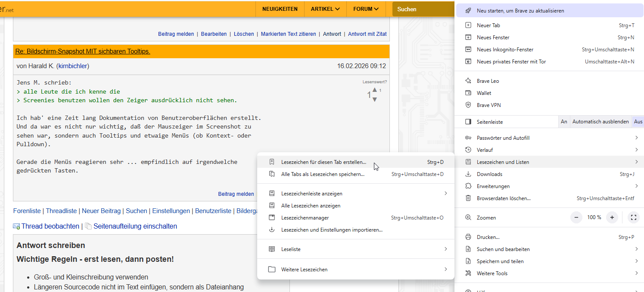Expand the FORUM dropdown menu
Screen dimensions: 644x292
[366, 9]
